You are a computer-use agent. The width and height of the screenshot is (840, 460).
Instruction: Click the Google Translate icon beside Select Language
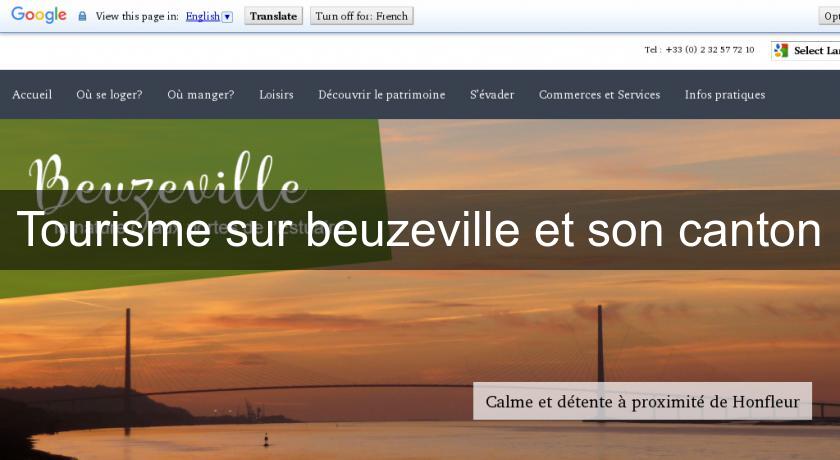tap(781, 50)
